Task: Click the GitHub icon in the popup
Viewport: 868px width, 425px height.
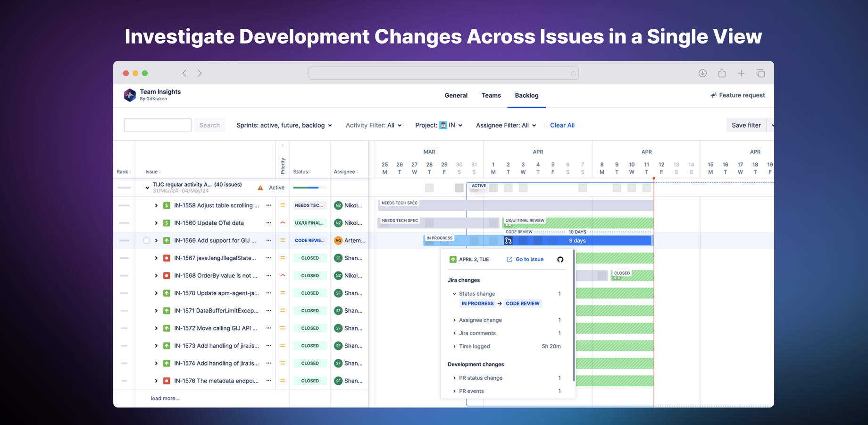Action: click(x=560, y=259)
